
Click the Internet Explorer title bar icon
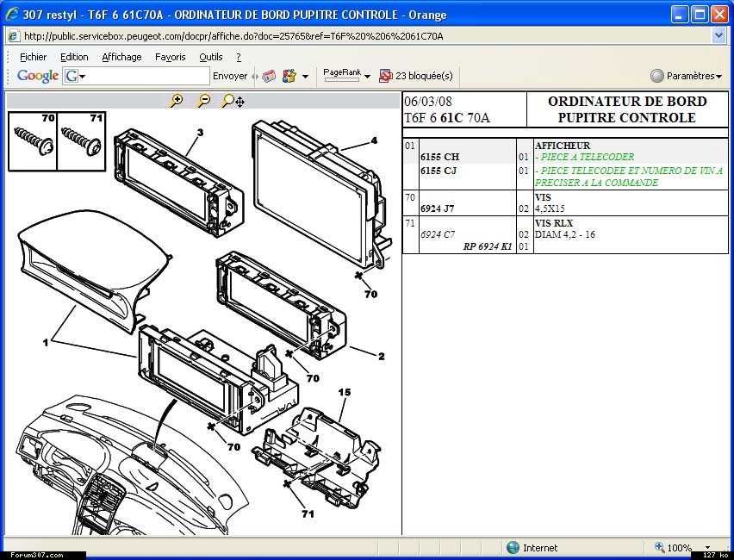(x=11, y=15)
